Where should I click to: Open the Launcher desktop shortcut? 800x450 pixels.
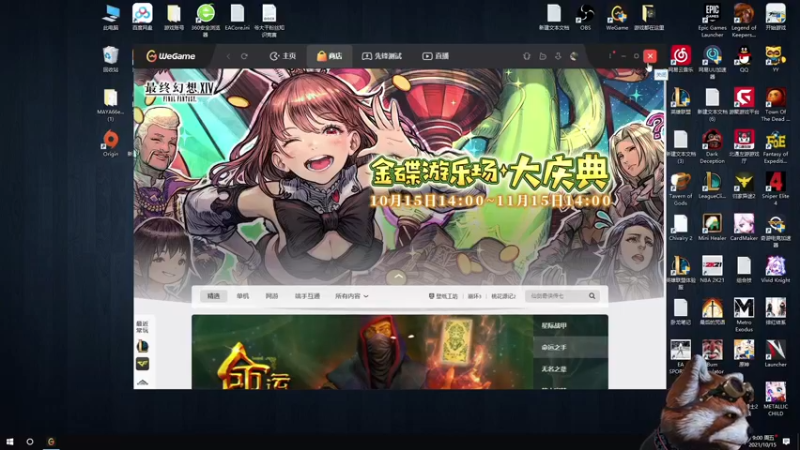point(776,354)
